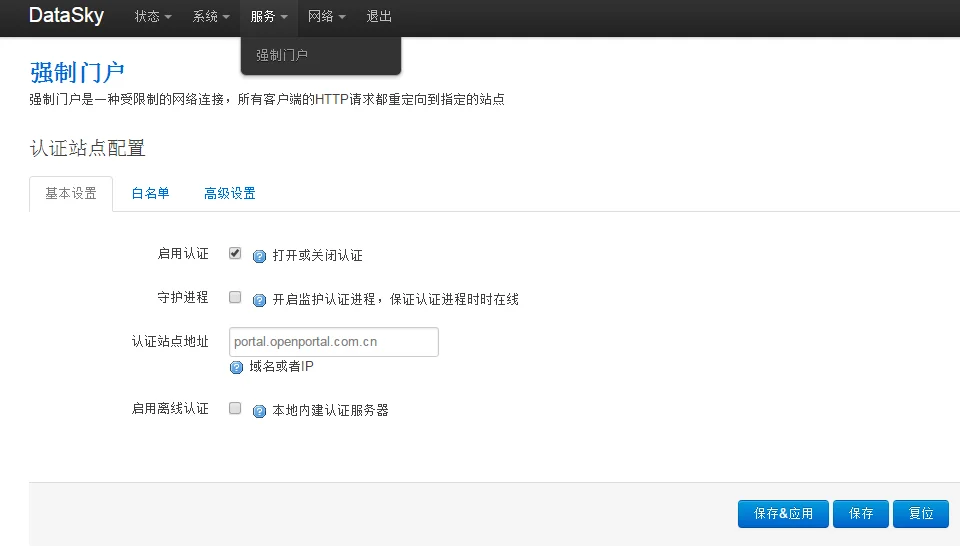Click the 保存&应用 button

coord(783,513)
